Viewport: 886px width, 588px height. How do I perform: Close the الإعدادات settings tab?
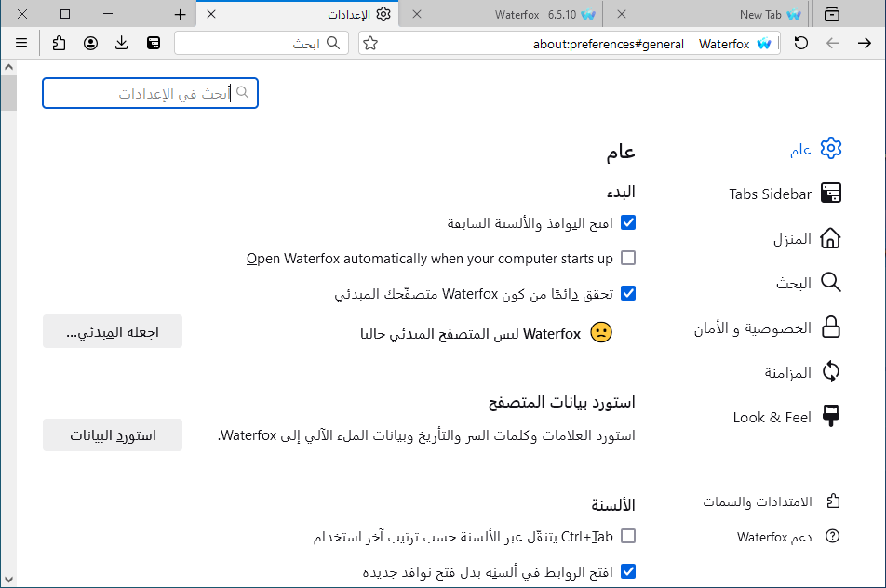[x=211, y=14]
